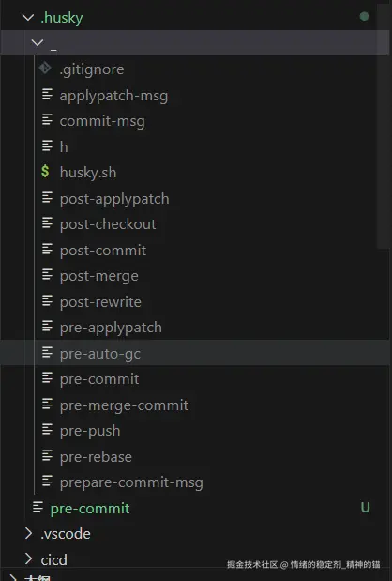Click the file icon next to applypatch-msg
This screenshot has width=392, height=581.
[x=47, y=94]
